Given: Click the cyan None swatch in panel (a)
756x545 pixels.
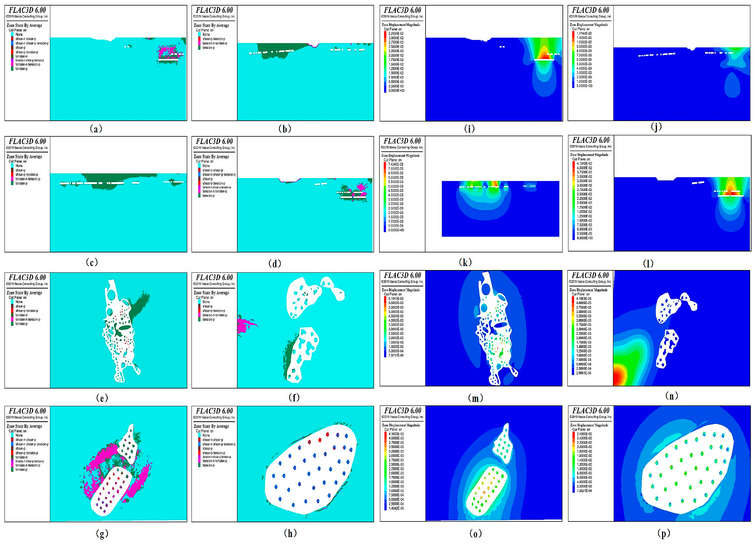Looking at the screenshot, I should 12,34.
